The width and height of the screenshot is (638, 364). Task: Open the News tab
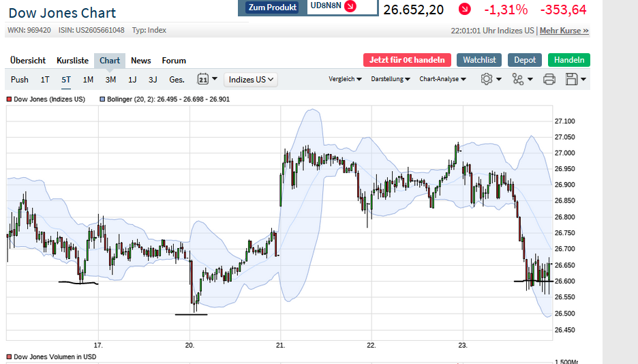point(141,61)
